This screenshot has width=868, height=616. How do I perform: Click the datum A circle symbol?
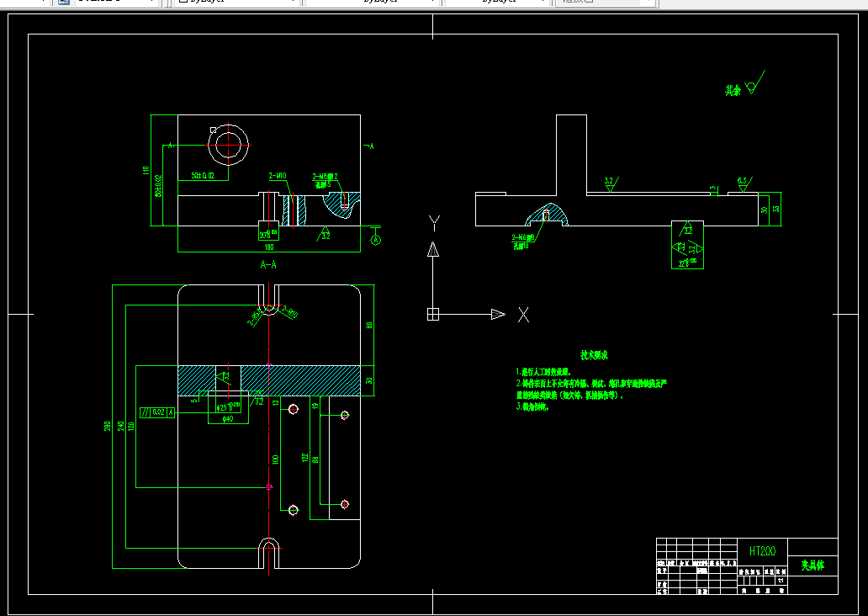point(375,240)
